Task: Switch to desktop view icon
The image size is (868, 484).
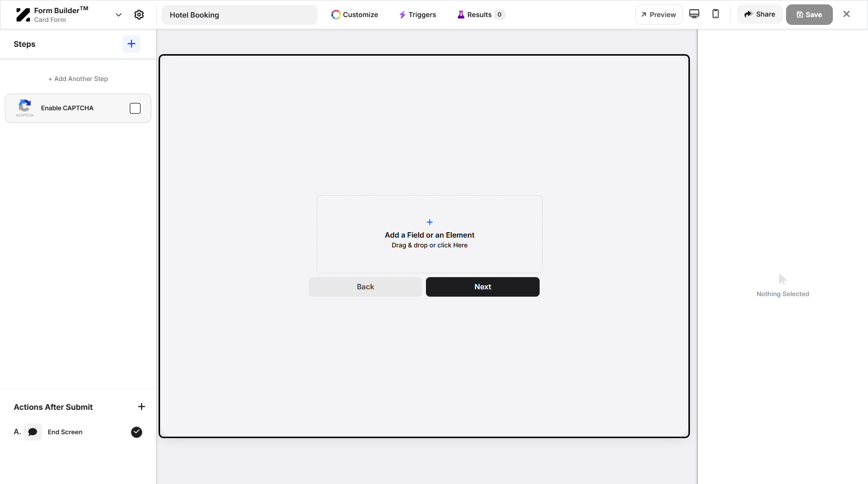Action: 694,14
